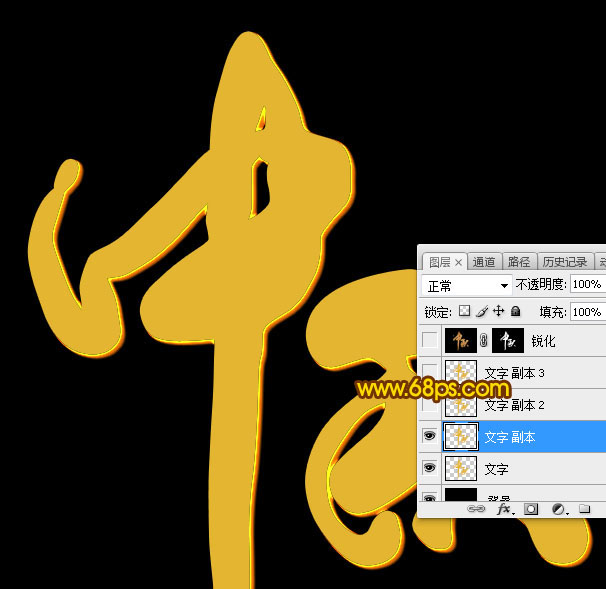
Task: Click the link layers chain icon
Action: tap(476, 509)
